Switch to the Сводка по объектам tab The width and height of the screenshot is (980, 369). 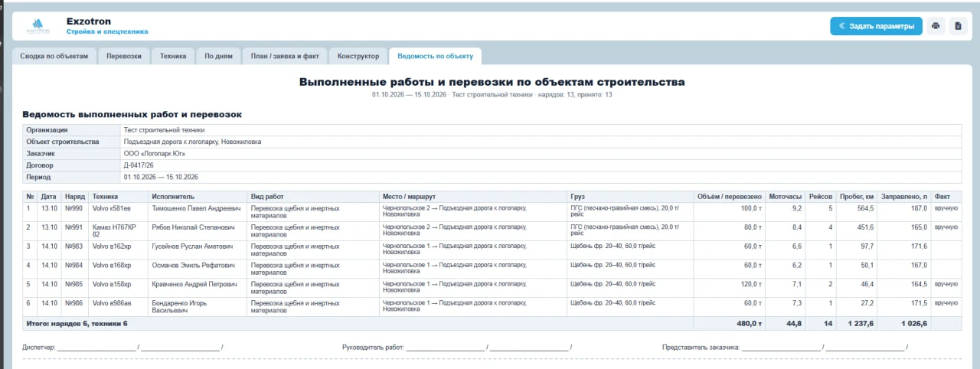[54, 56]
